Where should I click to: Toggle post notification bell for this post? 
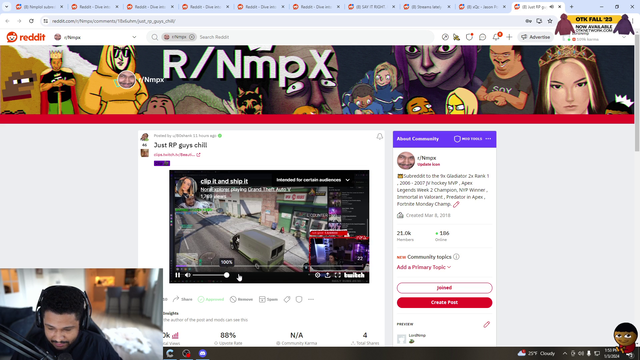point(380,136)
